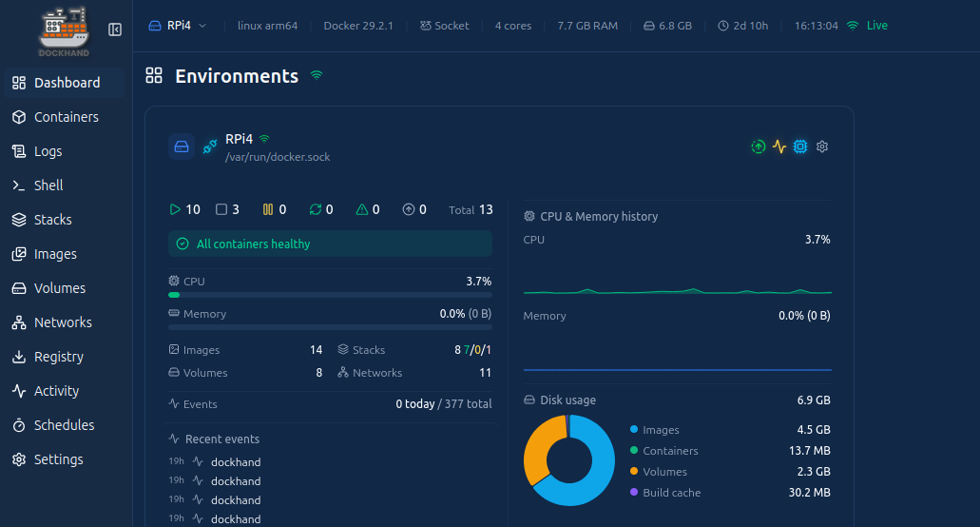980x527 pixels.
Task: Click the yellow activity pulse icon
Action: (779, 146)
